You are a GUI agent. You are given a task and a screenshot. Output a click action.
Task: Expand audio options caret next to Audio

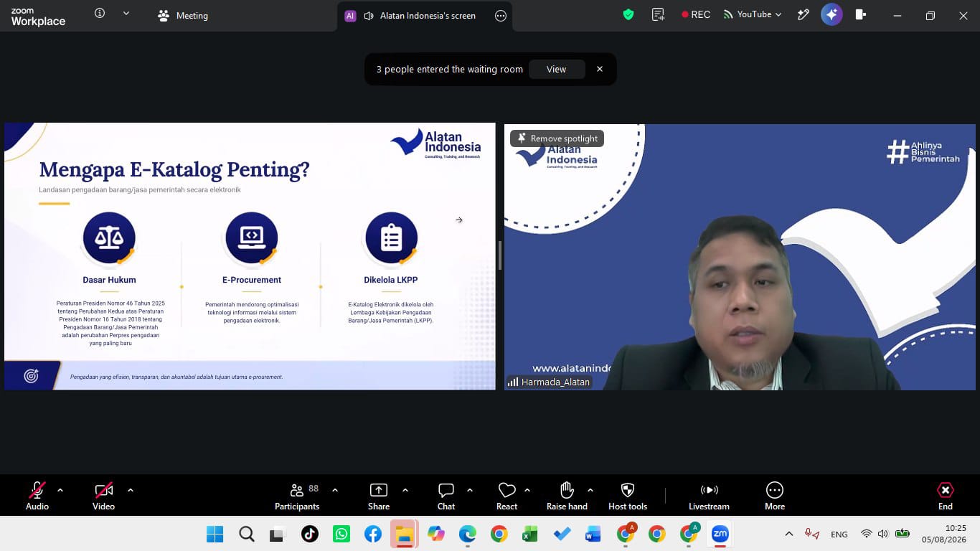coord(60,490)
